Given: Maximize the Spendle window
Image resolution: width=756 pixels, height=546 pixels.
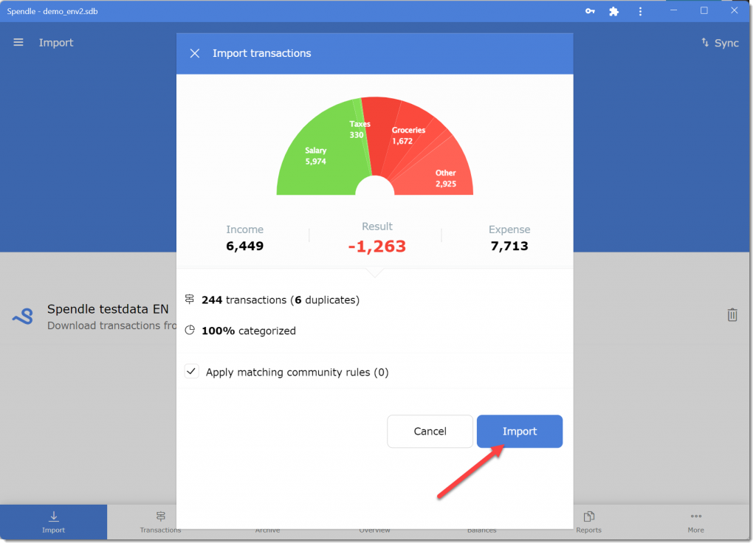Looking at the screenshot, I should 704,10.
